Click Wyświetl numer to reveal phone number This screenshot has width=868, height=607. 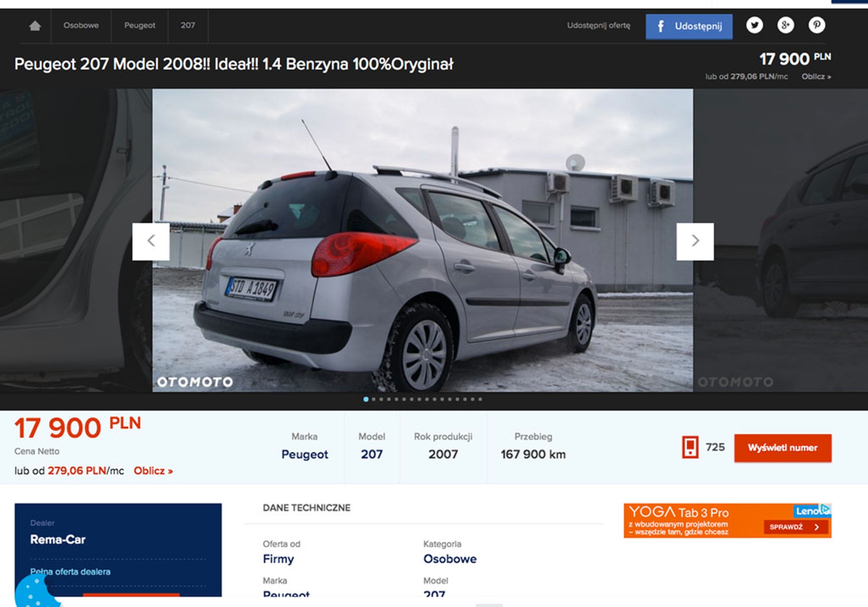point(782,447)
